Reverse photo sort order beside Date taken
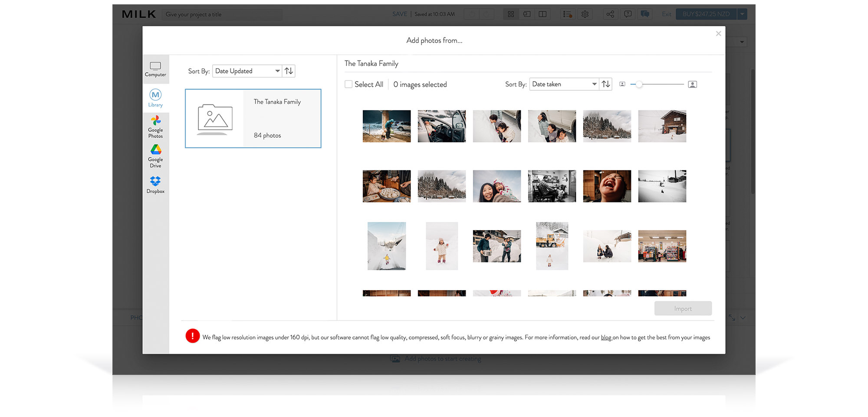Screen dimensions: 868x417 pyautogui.click(x=606, y=84)
